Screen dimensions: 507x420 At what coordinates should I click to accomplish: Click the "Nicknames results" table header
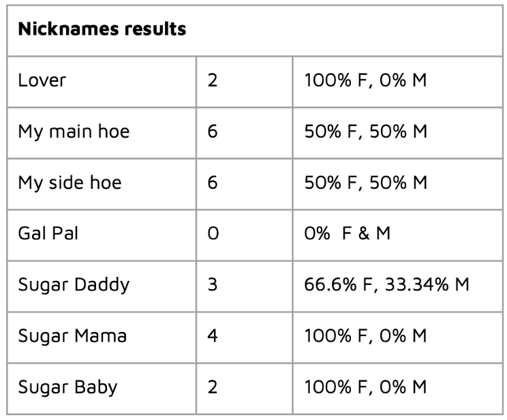click(x=102, y=31)
